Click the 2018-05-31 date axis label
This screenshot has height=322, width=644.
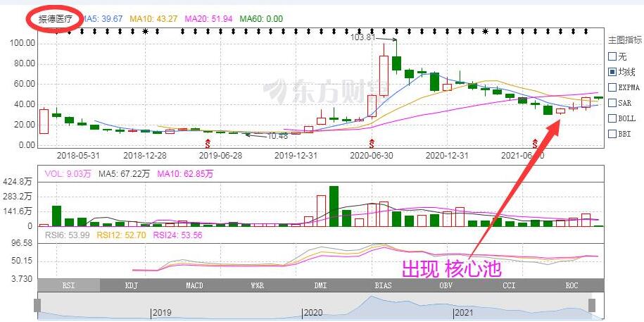78,156
